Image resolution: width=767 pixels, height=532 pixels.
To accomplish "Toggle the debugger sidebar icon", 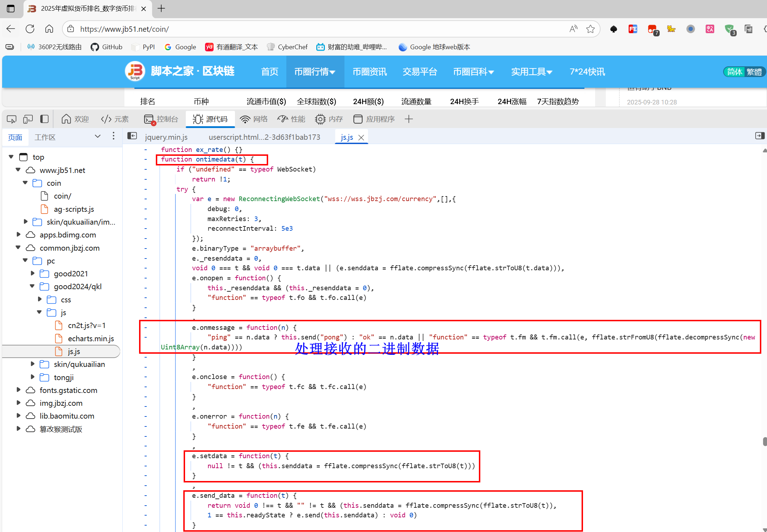I will tap(760, 136).
